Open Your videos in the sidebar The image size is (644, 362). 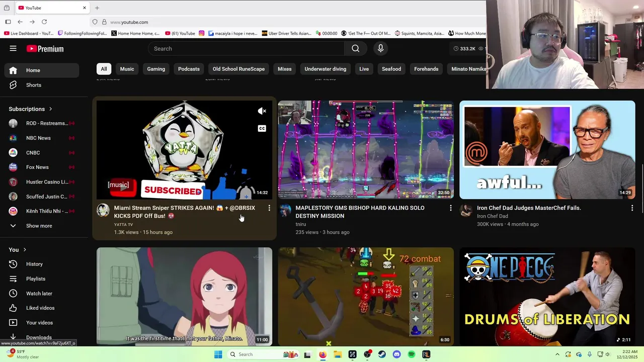[x=41, y=322]
